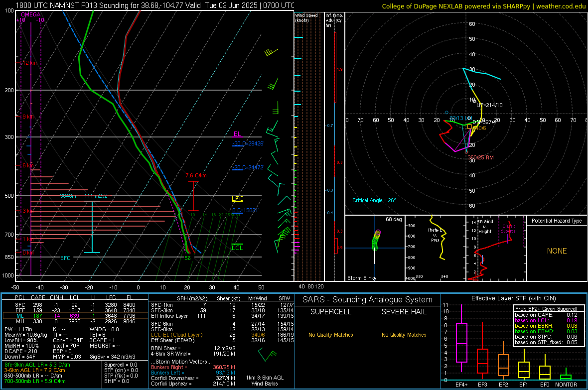Screen dimensions: 588x390
Task: Click the Eff Shear (EBWD) row label
Action: pos(173,341)
